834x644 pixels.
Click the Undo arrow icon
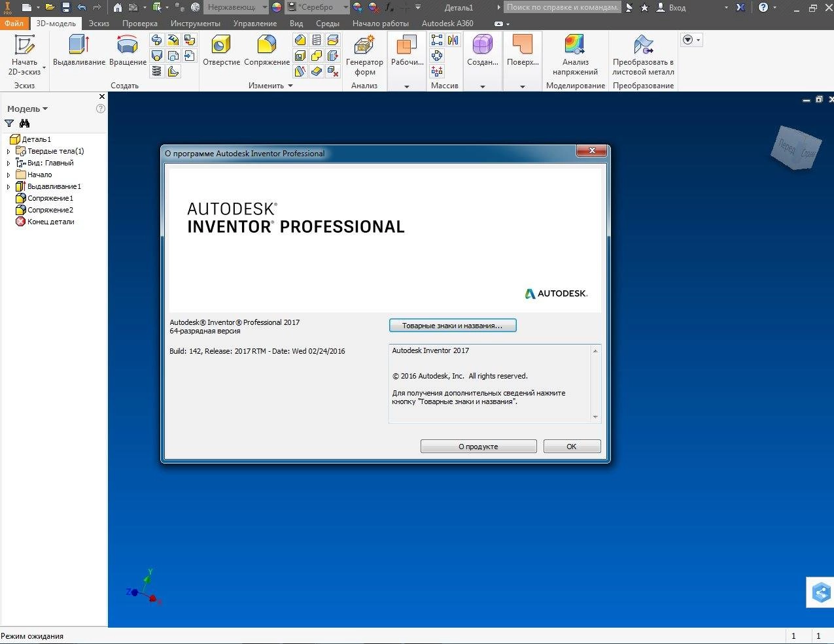81,7
